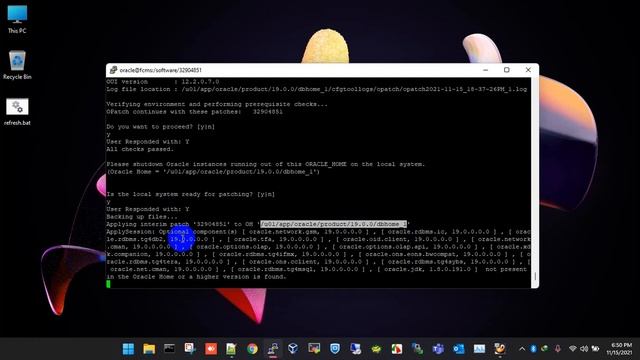This screenshot has height=360, width=640.
Task: Click 'OPatch continues with these patches' line
Action: (195, 111)
